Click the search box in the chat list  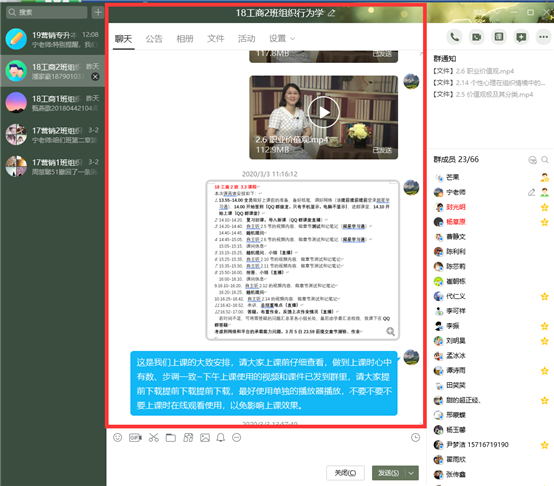(x=47, y=12)
